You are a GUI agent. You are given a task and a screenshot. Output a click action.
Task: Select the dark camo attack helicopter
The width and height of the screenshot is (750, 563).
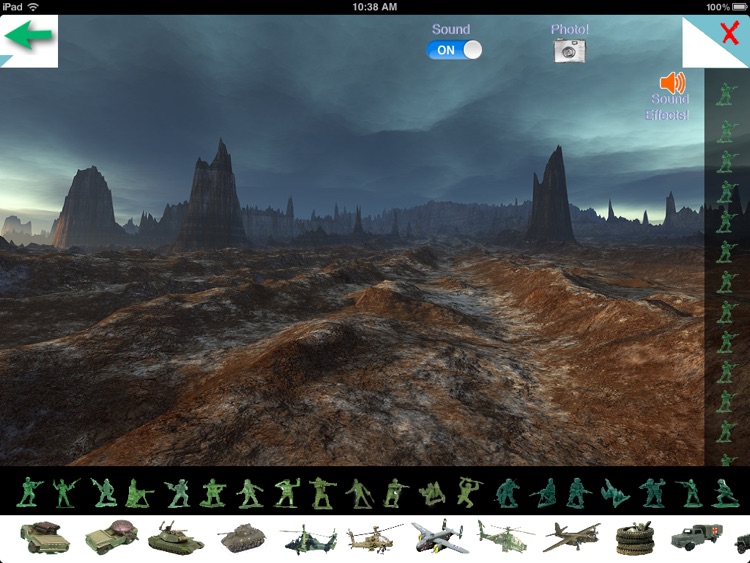pyautogui.click(x=309, y=540)
